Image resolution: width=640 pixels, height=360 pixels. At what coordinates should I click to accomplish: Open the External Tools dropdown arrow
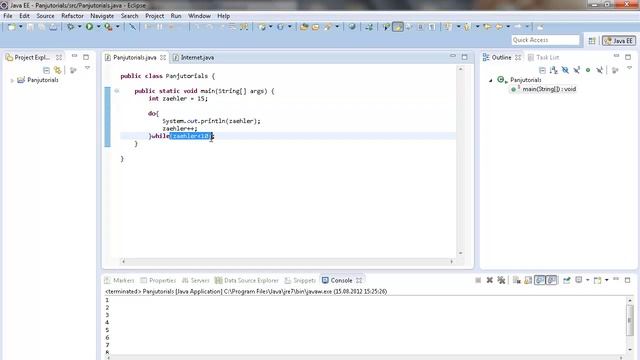point(117,27)
